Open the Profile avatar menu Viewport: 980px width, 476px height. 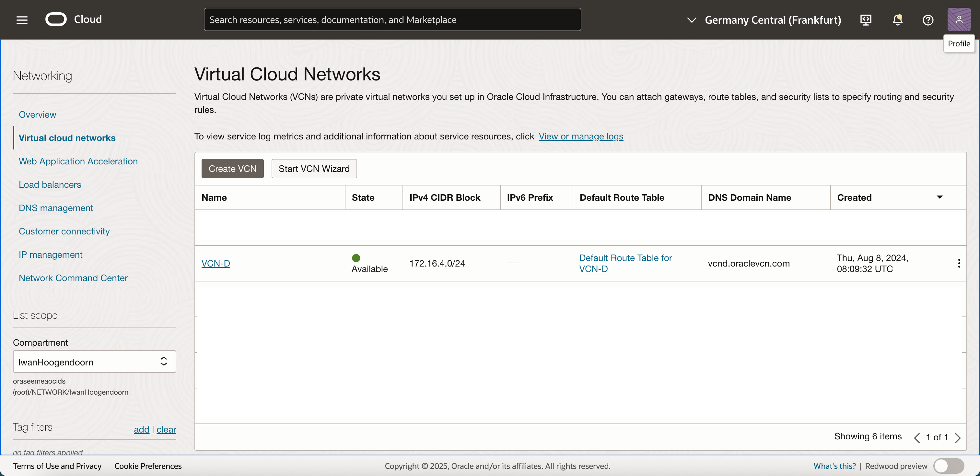click(x=958, y=19)
